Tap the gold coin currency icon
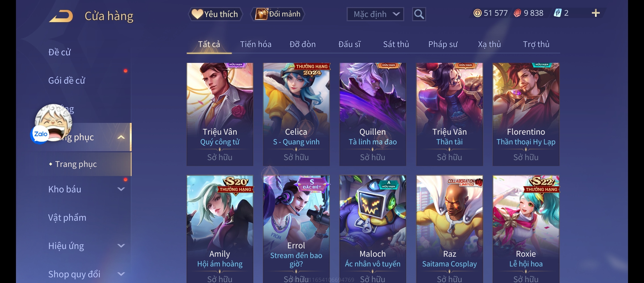Viewport: 644px width, 283px height. [x=478, y=13]
